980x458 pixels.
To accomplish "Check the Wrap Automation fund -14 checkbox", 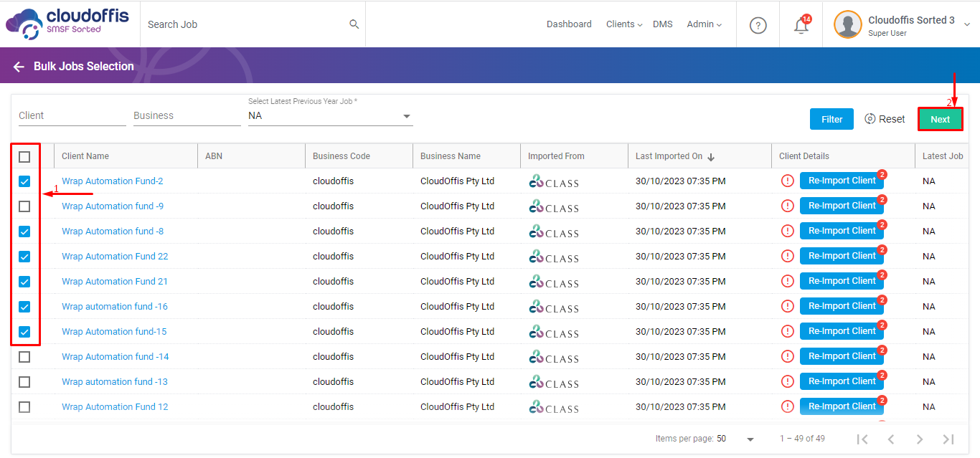I will (24, 357).
